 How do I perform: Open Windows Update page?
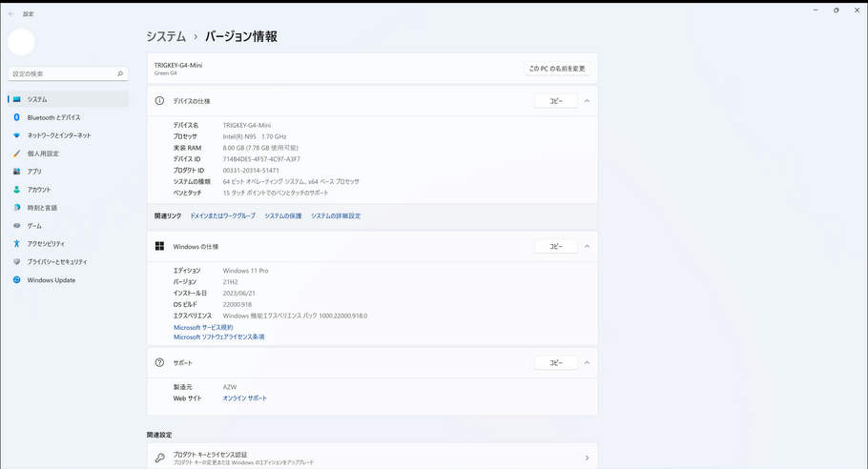[51, 280]
